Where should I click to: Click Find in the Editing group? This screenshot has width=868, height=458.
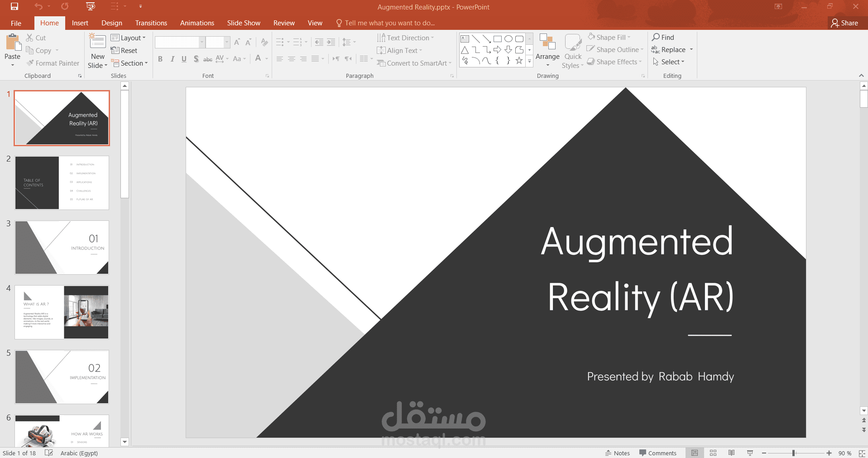point(663,37)
